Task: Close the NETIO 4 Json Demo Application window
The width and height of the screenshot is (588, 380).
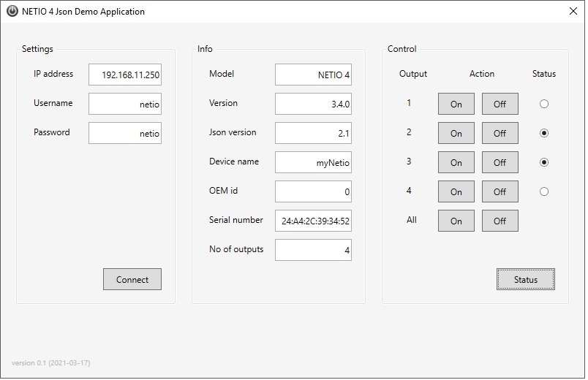Action: 573,11
